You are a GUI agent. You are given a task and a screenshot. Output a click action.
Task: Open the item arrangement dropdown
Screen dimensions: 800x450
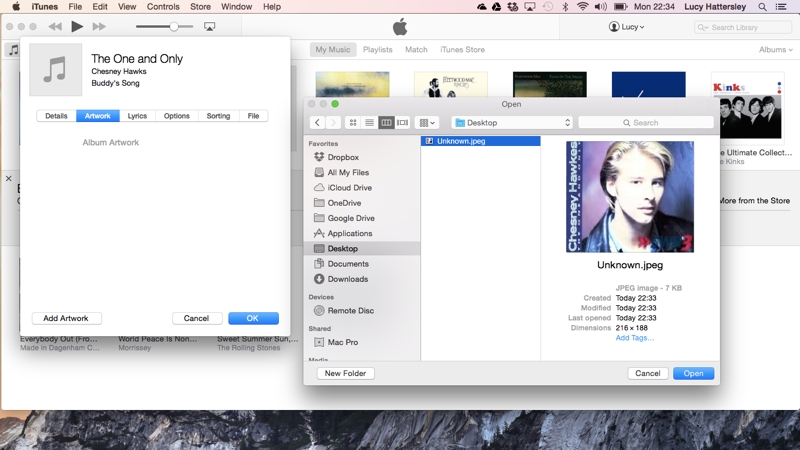427,122
